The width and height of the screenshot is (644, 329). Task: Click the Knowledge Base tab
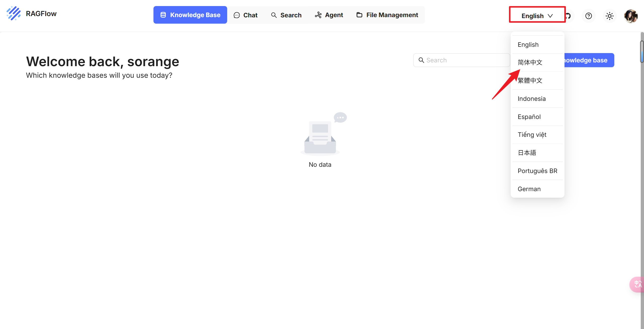click(x=190, y=15)
